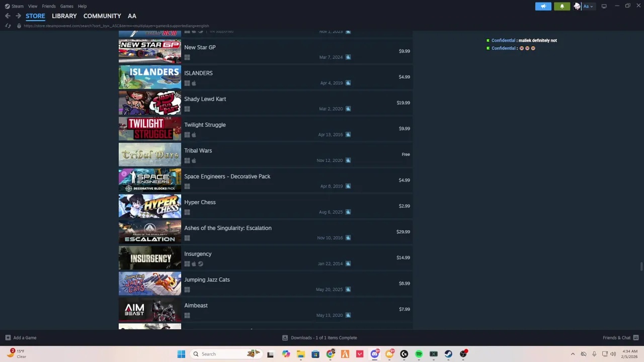Open the Steam icon in the taskbar
This screenshot has height=362, width=644.
[448, 354]
